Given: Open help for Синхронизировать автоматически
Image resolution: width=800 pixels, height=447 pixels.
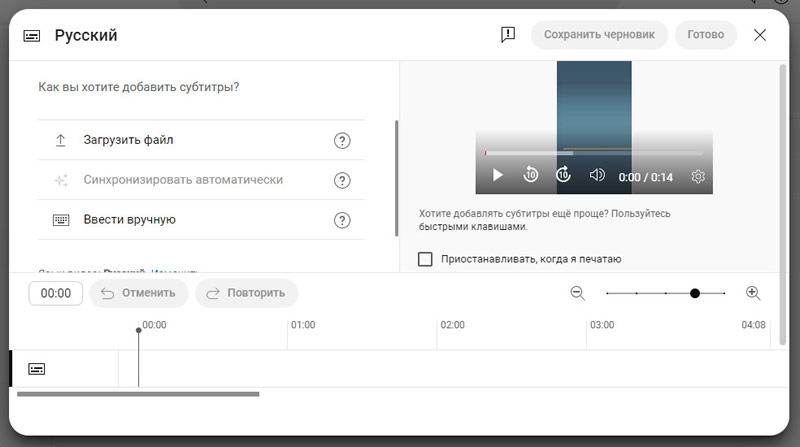Looking at the screenshot, I should coord(342,180).
